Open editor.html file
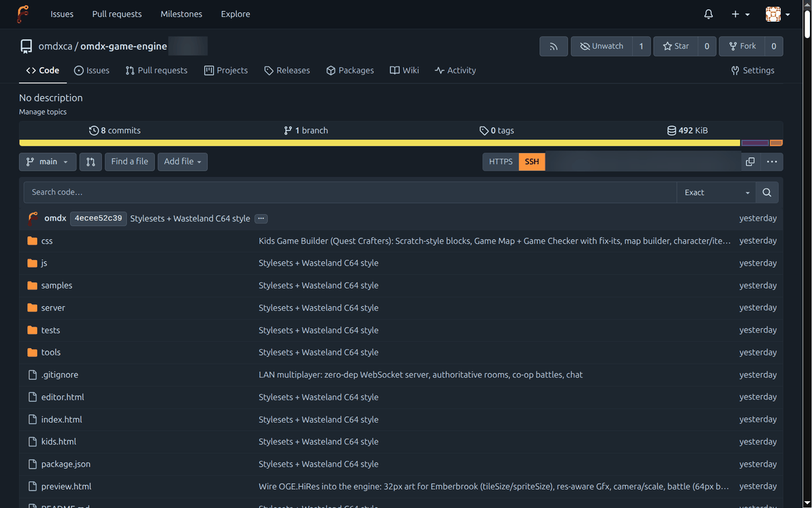The image size is (812, 508). [x=63, y=397]
